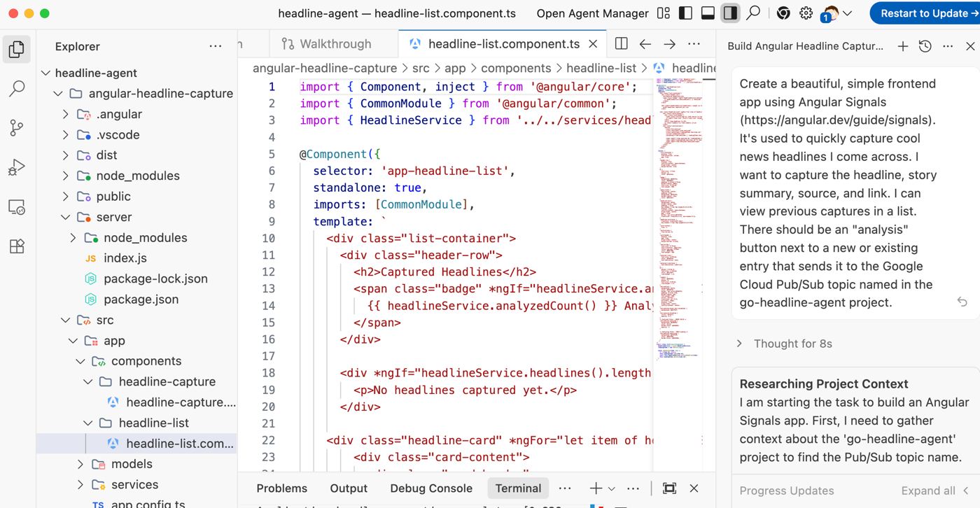Click the split editor right icon
This screenshot has height=508, width=980.
pyautogui.click(x=621, y=44)
